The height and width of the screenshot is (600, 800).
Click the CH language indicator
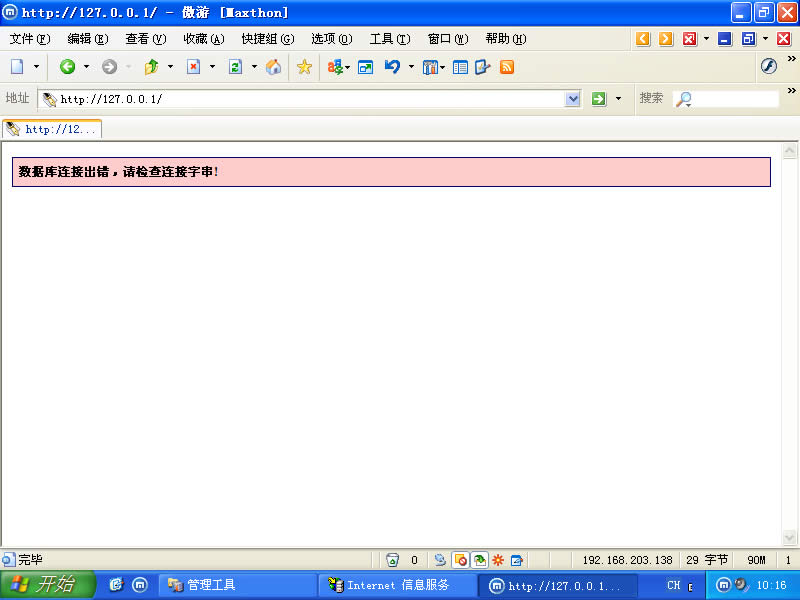[x=673, y=585]
